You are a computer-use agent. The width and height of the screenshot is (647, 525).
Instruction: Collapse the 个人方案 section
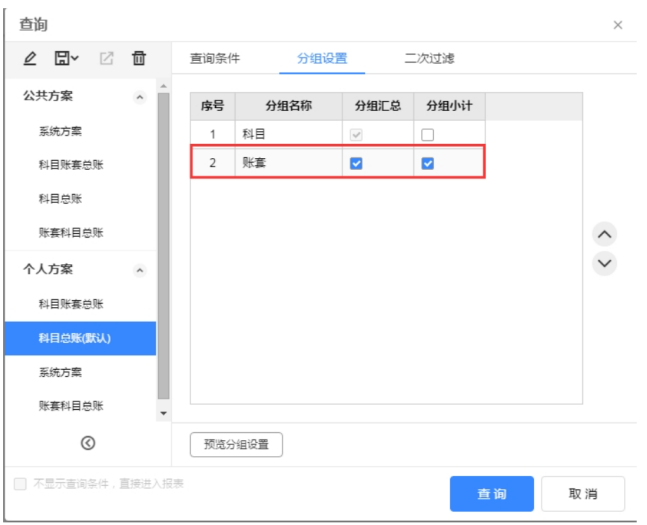coord(140,271)
